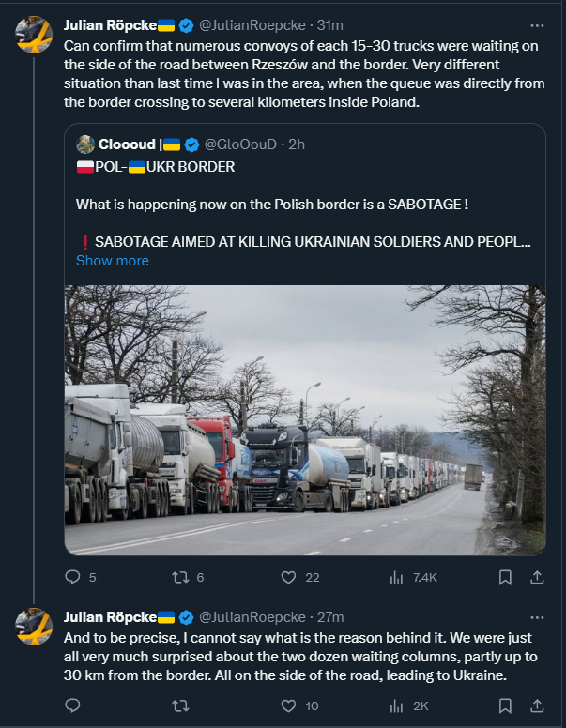The image size is (566, 728).
Task: Bookmark the second tweet about waiting columns
Action: [504, 705]
